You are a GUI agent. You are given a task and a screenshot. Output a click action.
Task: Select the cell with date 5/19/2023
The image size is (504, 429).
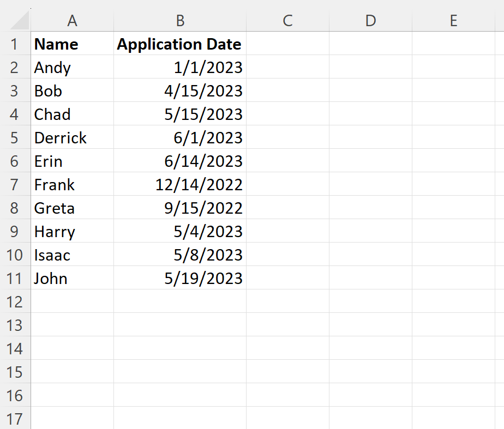coord(180,278)
